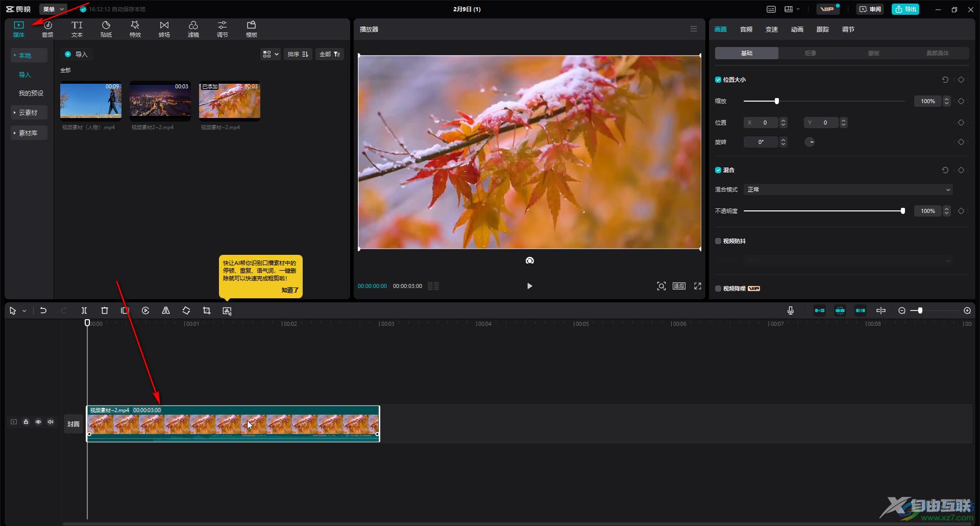Click the timeline zoom slider handle
The image size is (980, 526).
pos(920,310)
